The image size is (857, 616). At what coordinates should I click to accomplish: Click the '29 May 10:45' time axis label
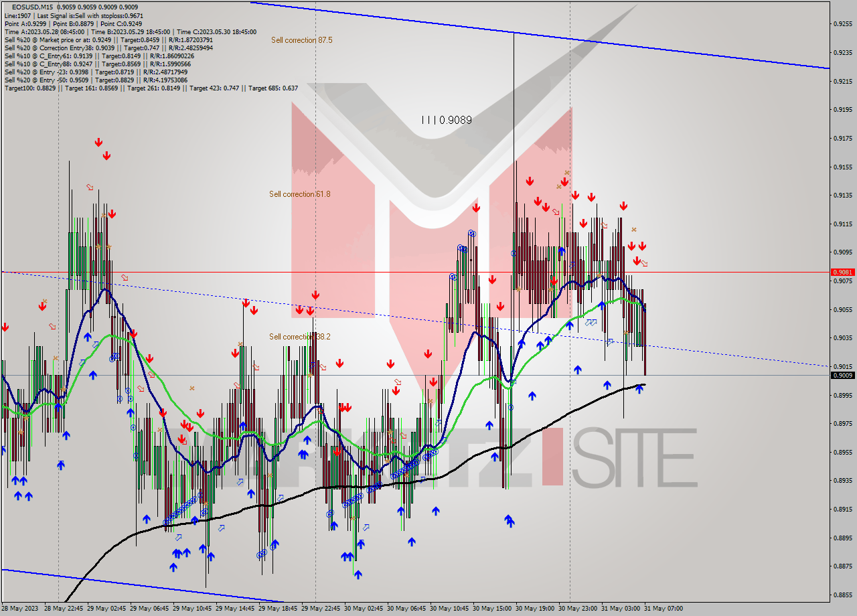192,609
